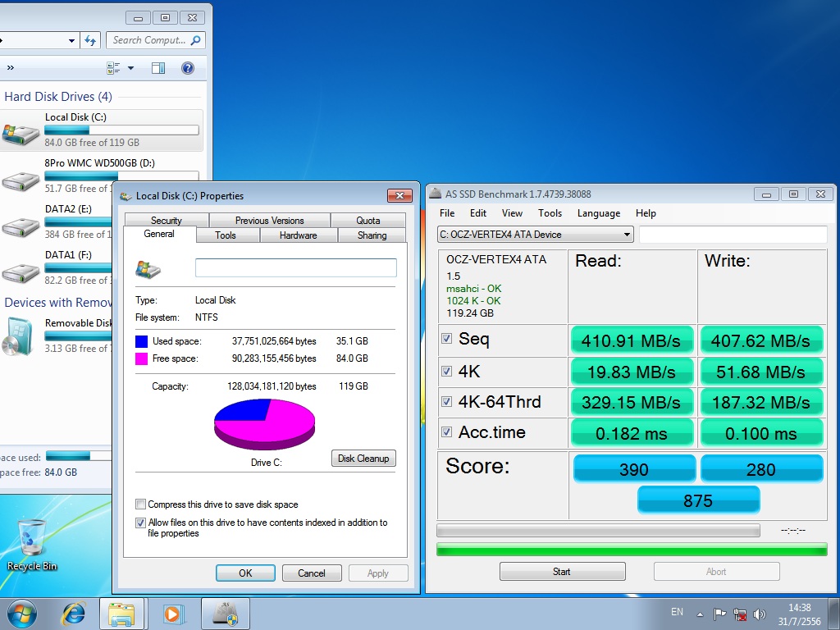Expand the Explorer address bar history dropdown

tap(71, 40)
